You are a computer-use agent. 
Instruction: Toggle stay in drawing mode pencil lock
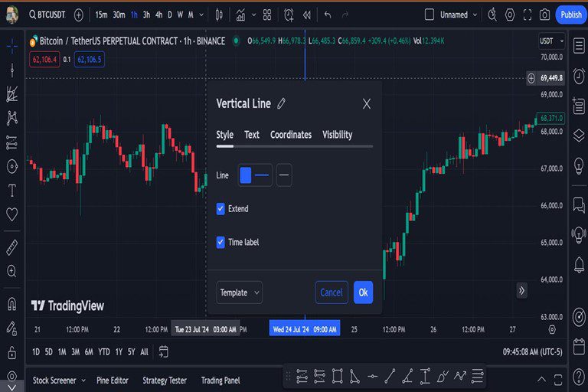(12, 328)
